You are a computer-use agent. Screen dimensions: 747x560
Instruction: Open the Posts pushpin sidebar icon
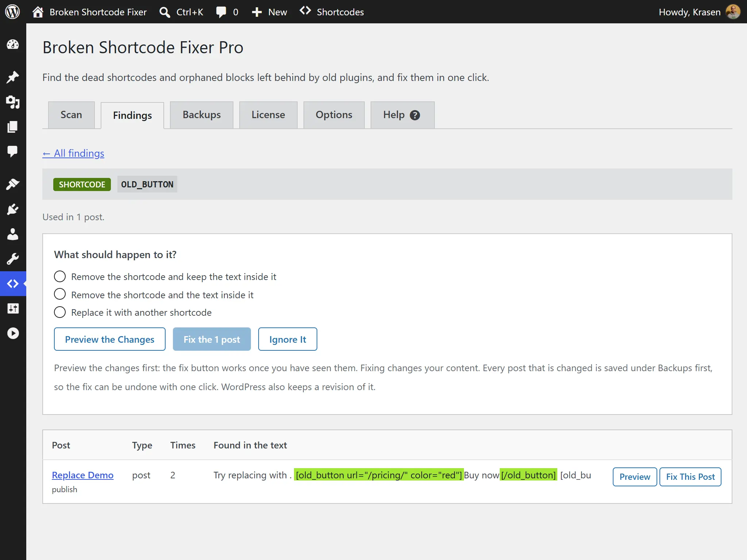tap(13, 77)
